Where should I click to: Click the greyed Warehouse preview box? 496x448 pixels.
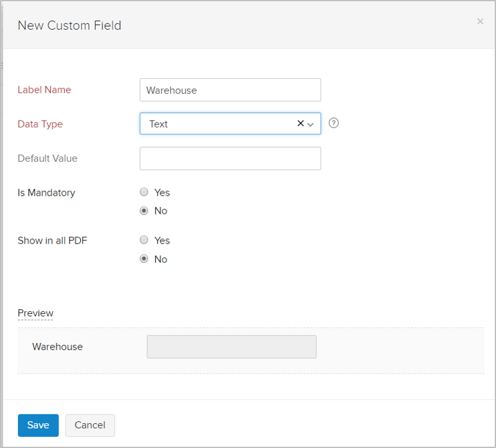(x=231, y=347)
